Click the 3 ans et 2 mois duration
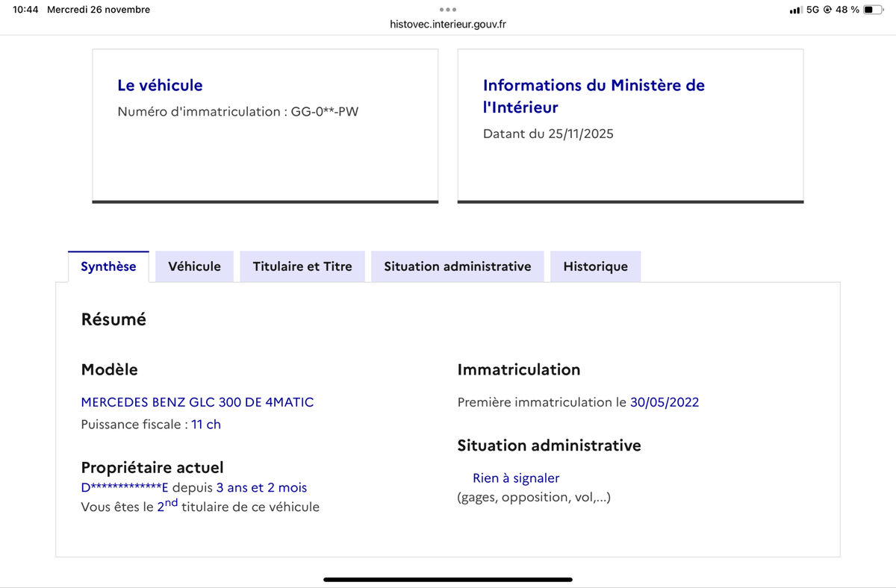The height and width of the screenshot is (588, 896). coord(261,488)
